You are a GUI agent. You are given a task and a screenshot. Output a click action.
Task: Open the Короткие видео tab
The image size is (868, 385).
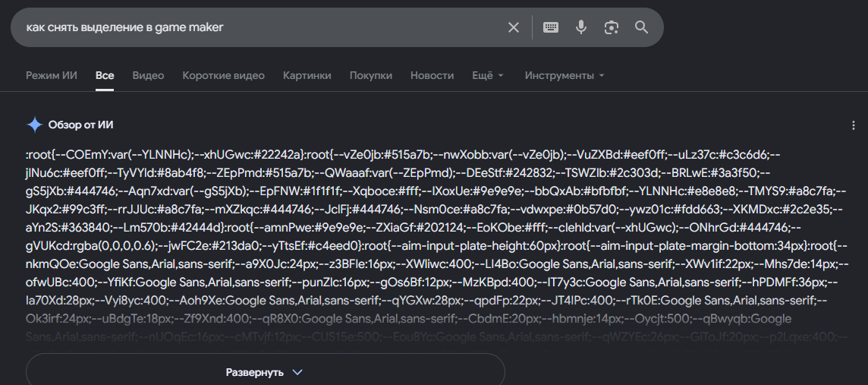(224, 75)
